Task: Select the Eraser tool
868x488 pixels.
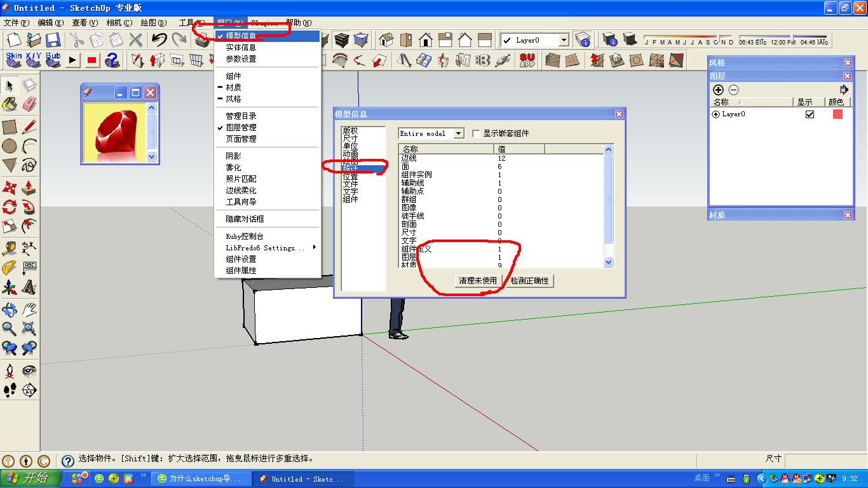Action: (29, 104)
